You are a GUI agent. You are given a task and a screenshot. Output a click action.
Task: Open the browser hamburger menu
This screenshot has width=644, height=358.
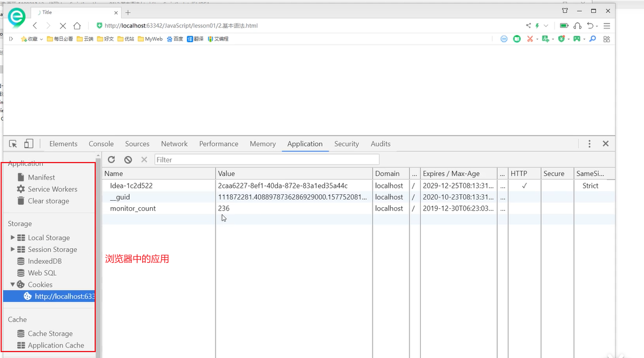click(606, 25)
